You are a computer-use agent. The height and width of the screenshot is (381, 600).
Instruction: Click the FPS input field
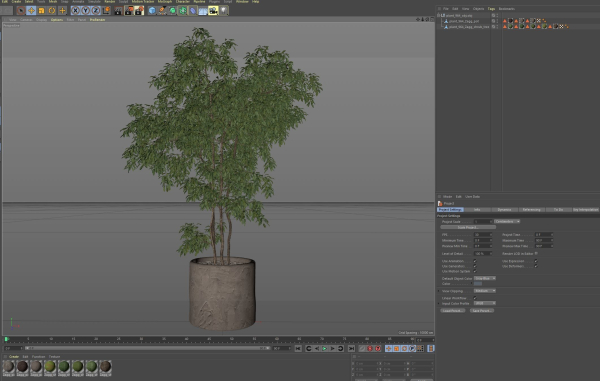click(x=483, y=235)
